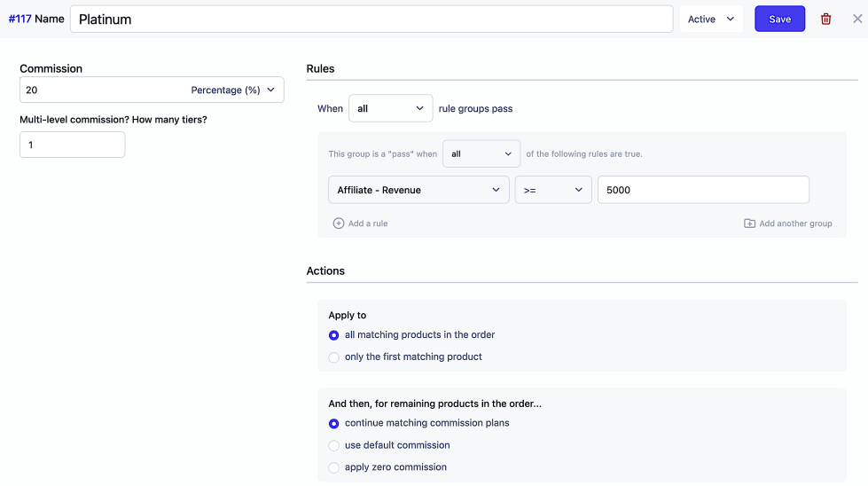Screen dimensions: 868x486
Task: Choose 'apply zero commission' option
Action: (x=334, y=468)
